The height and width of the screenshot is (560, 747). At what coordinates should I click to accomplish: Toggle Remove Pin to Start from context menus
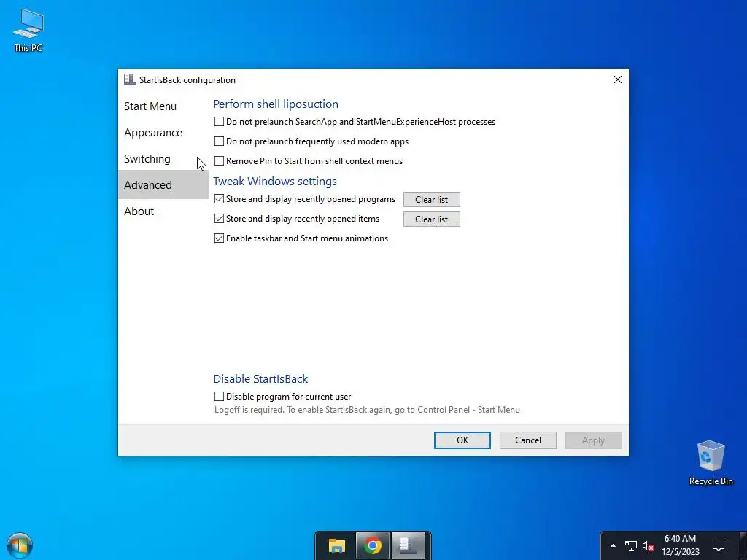(219, 161)
